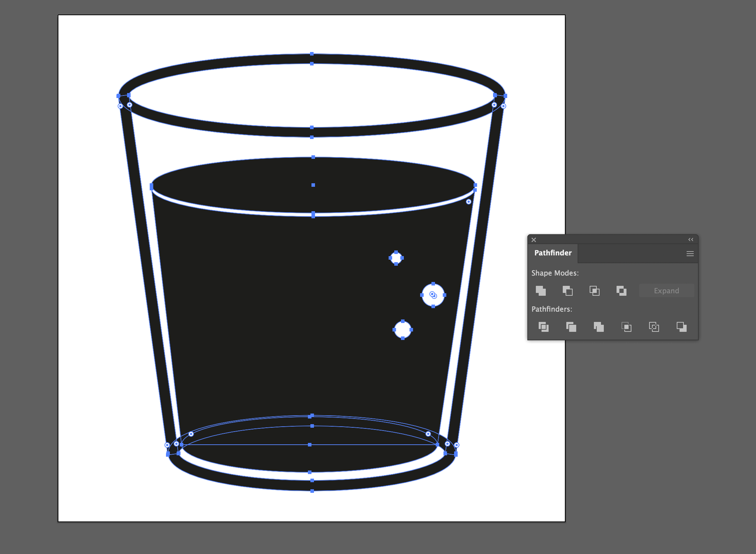Click the center point of liquid surface ellipse
The image size is (756, 554).
point(313,185)
